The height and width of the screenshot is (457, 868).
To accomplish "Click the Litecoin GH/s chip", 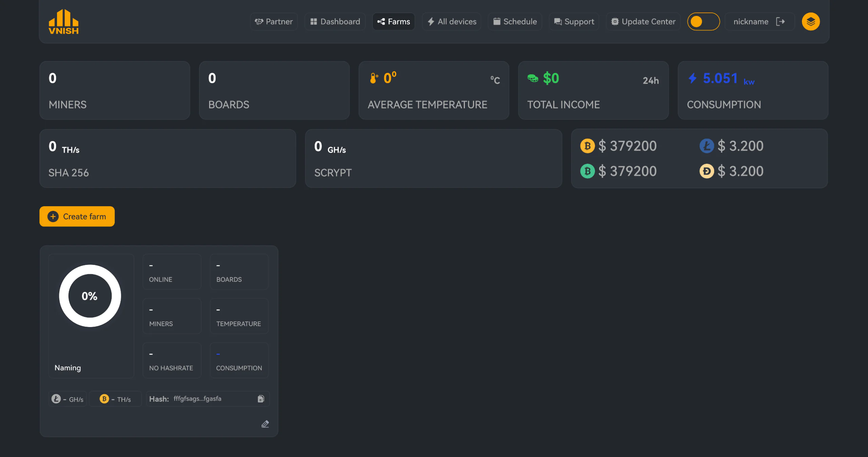I will 68,399.
